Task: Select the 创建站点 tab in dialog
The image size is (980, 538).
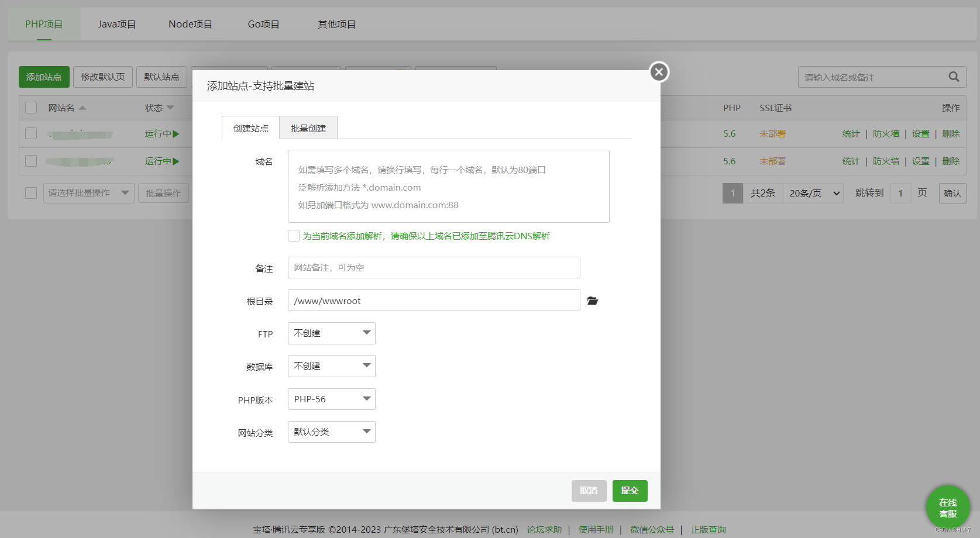Action: point(250,128)
